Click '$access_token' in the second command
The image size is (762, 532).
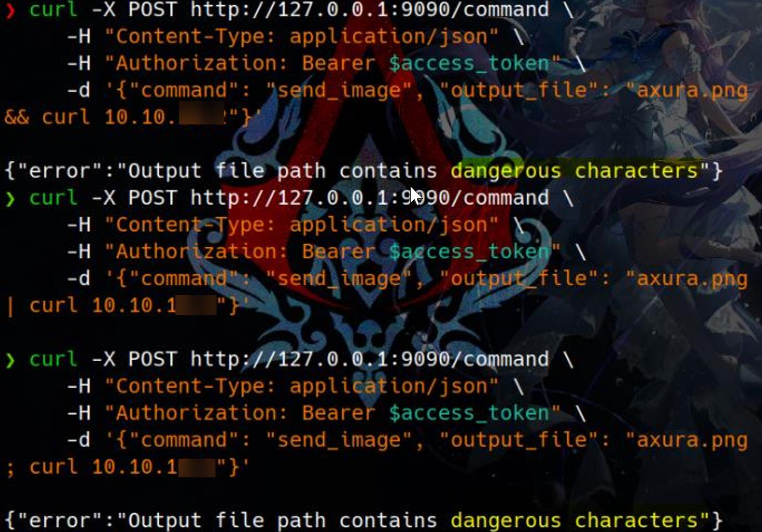click(469, 252)
